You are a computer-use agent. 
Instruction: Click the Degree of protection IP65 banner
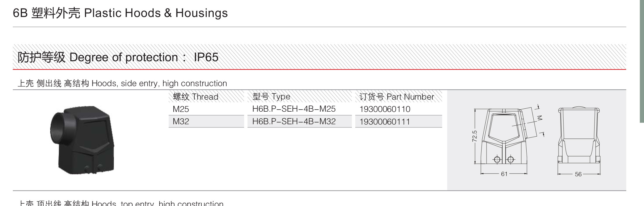point(319,57)
